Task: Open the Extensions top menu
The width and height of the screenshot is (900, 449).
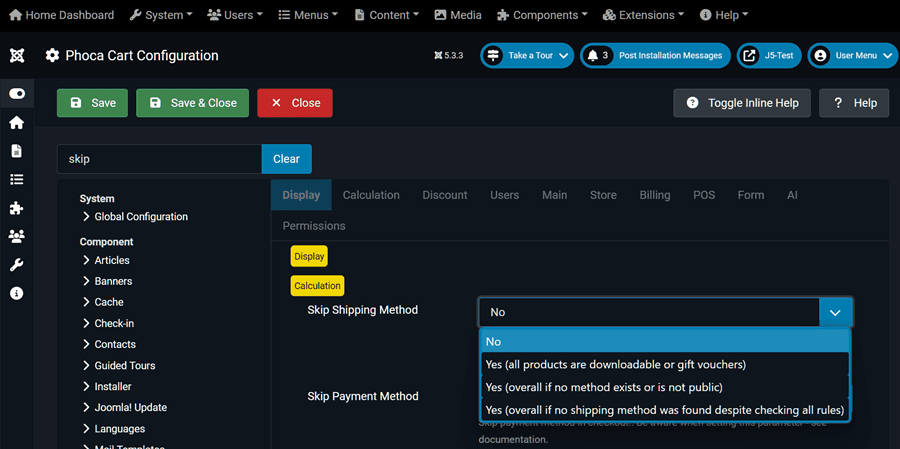Action: click(643, 15)
